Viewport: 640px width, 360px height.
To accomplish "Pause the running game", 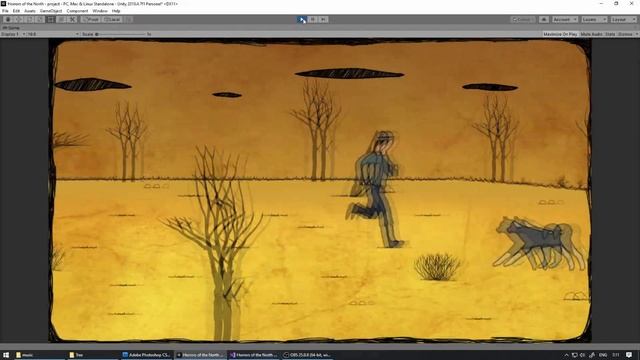I will click(x=313, y=19).
